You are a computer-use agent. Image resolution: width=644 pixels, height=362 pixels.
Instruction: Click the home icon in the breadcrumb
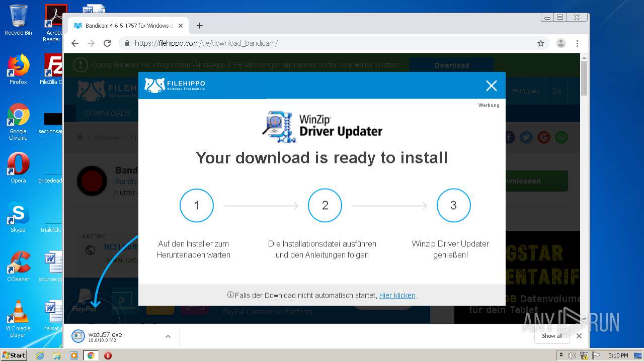[80, 137]
